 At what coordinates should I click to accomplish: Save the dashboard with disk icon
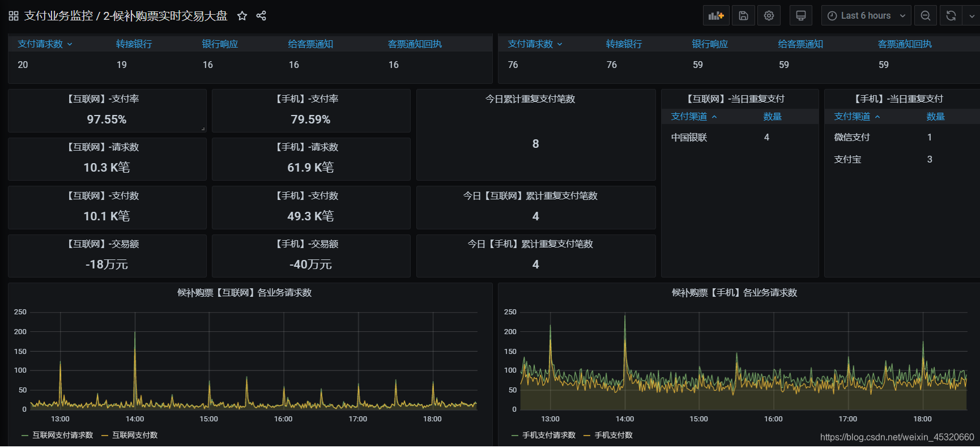[744, 16]
